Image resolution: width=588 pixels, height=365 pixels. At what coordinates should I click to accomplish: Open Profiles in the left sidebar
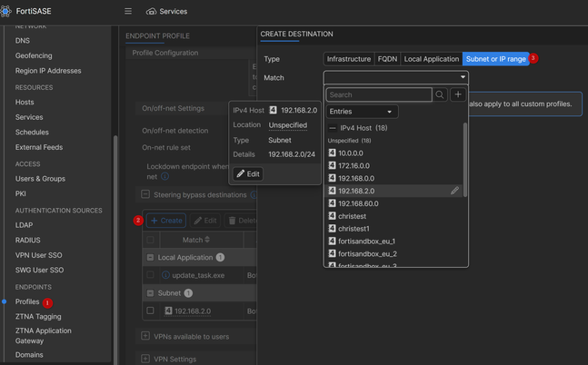click(27, 301)
